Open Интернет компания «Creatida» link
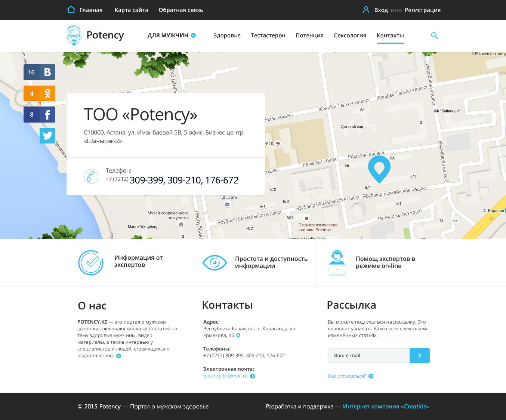Image resolution: width=506 pixels, height=420 pixels. 386,407
